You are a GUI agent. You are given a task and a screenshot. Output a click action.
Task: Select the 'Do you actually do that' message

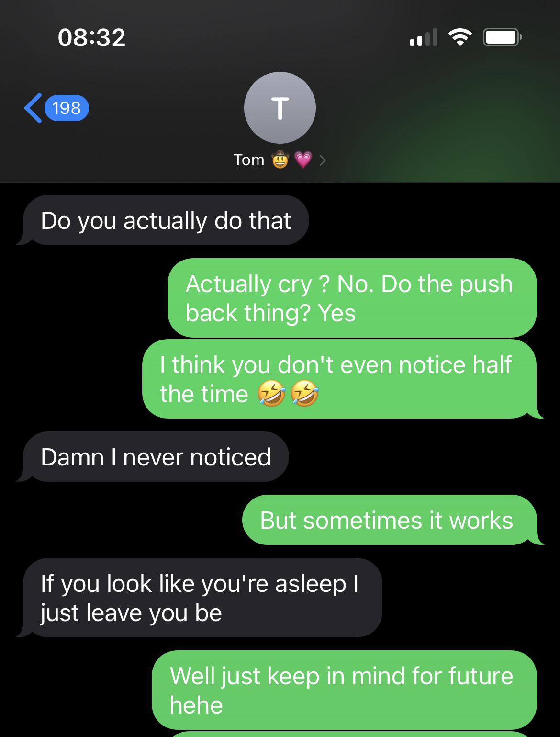tap(166, 220)
